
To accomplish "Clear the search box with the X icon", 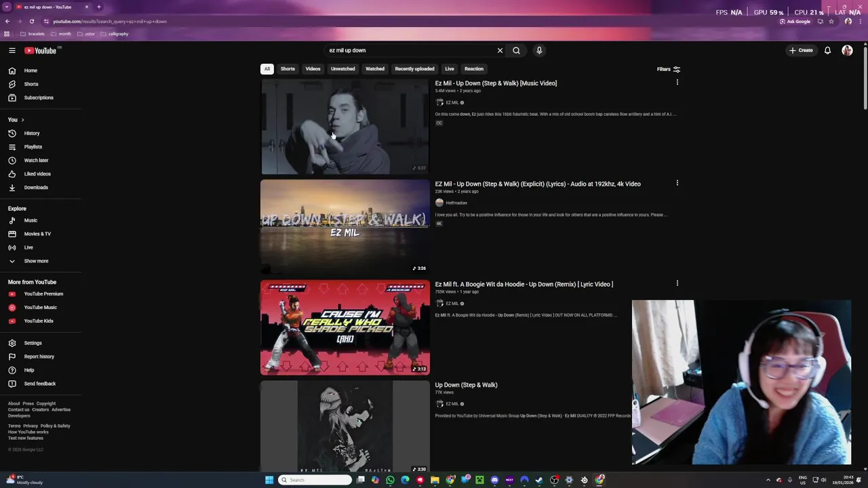I will click(x=500, y=50).
